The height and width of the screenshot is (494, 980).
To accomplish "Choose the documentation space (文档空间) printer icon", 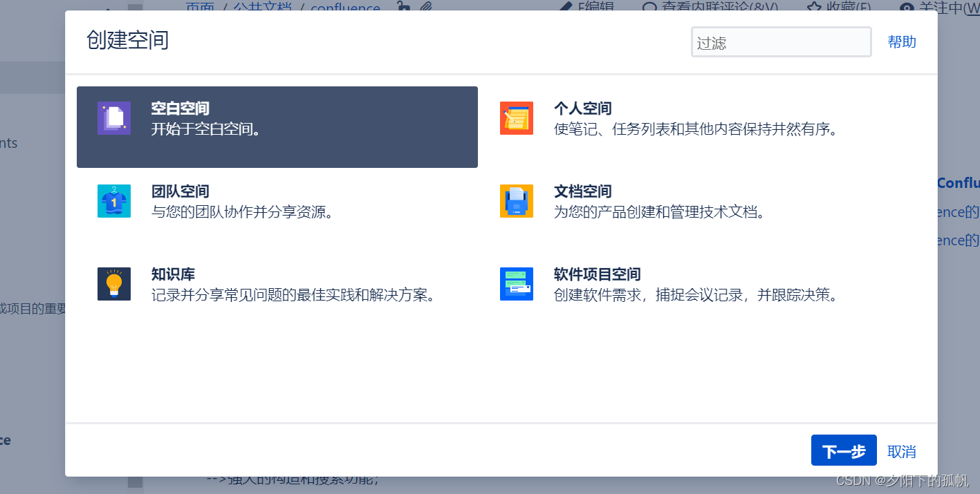I will coord(517,201).
